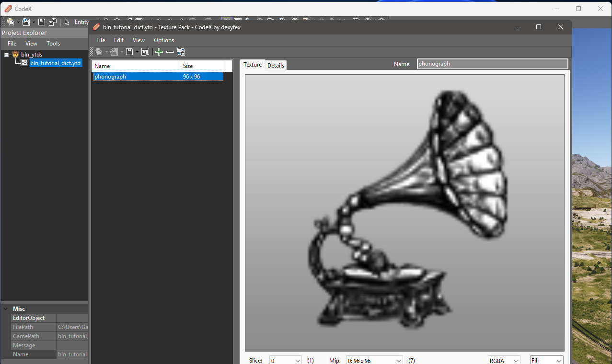The height and width of the screenshot is (364, 612).
Task: Select bln_tutorial_dict.ytd in the project tree
Action: (x=55, y=63)
